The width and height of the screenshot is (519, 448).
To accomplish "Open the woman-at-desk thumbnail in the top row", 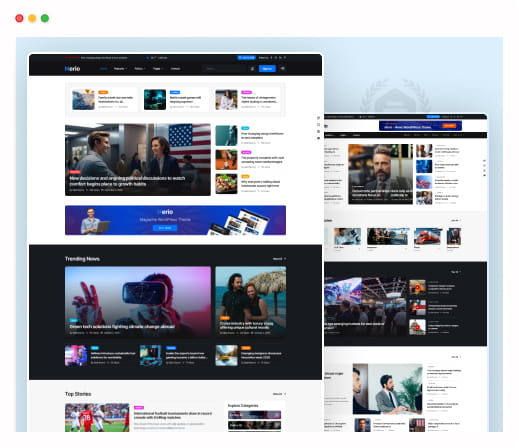I will pos(226,99).
